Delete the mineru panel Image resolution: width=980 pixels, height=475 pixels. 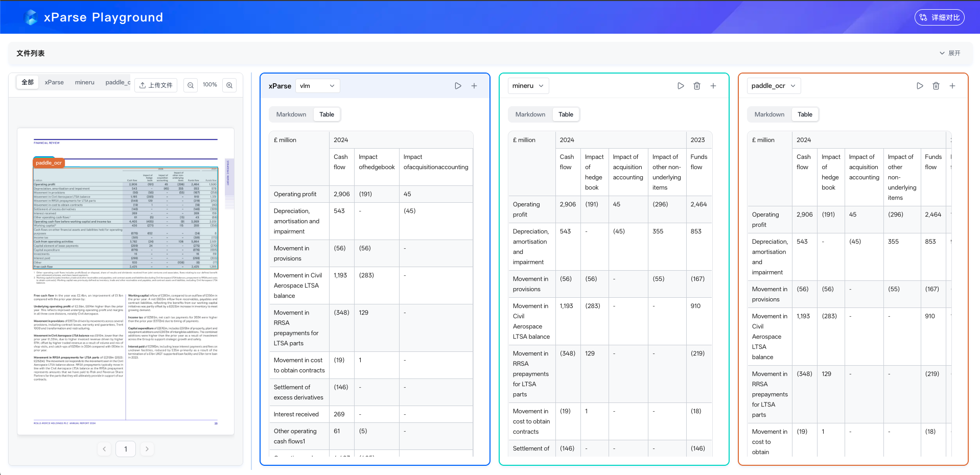[697, 86]
